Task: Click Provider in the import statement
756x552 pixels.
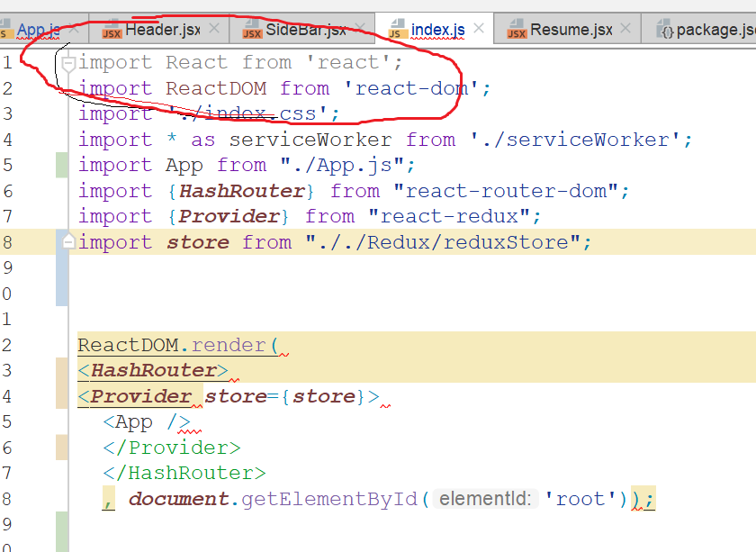Action: 229,217
